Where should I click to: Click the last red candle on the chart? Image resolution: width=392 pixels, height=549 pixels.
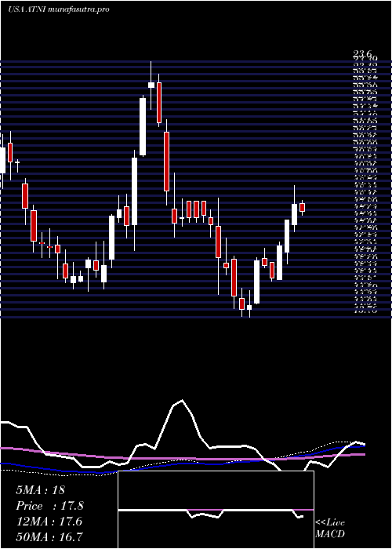[x=303, y=207]
